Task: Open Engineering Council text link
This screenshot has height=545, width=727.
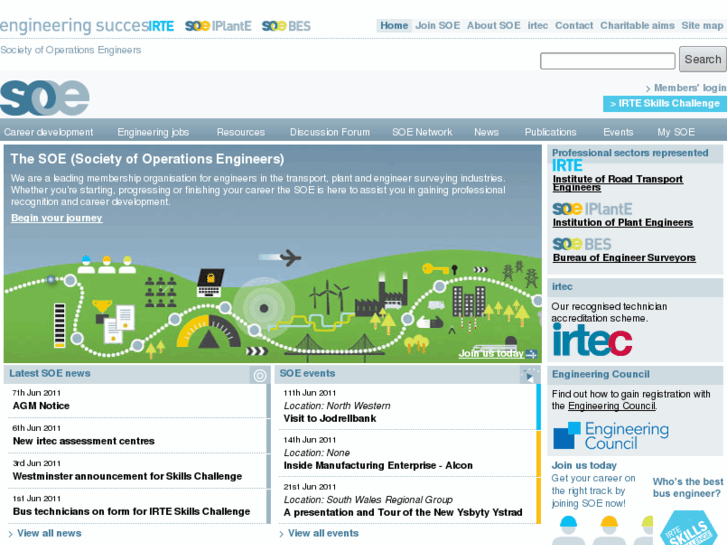Action: pyautogui.click(x=612, y=406)
